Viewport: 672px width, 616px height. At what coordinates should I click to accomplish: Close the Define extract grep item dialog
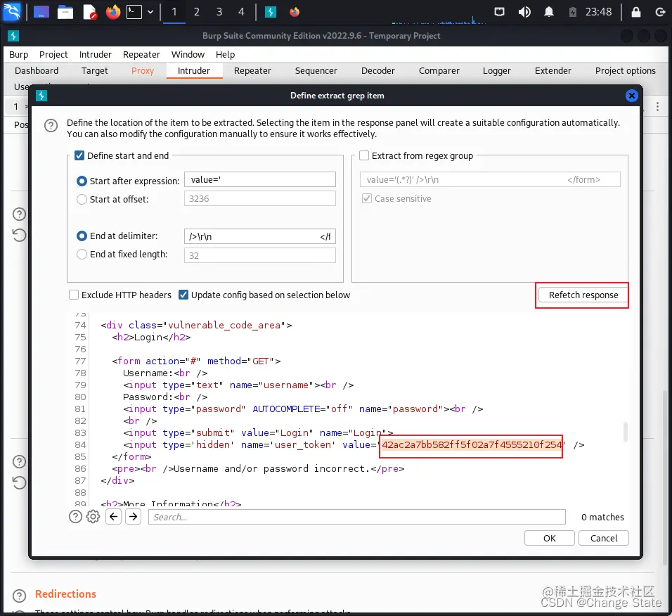(x=632, y=96)
